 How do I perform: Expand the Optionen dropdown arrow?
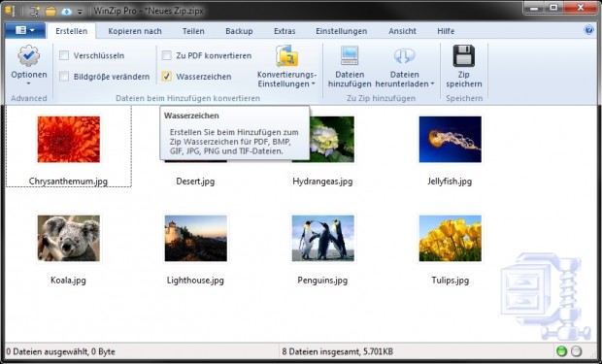[29, 83]
